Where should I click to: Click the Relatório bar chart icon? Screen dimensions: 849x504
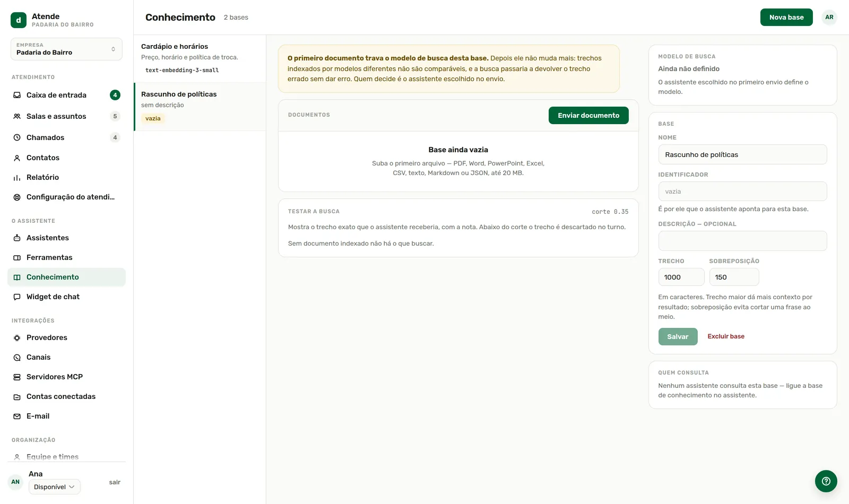click(x=17, y=177)
